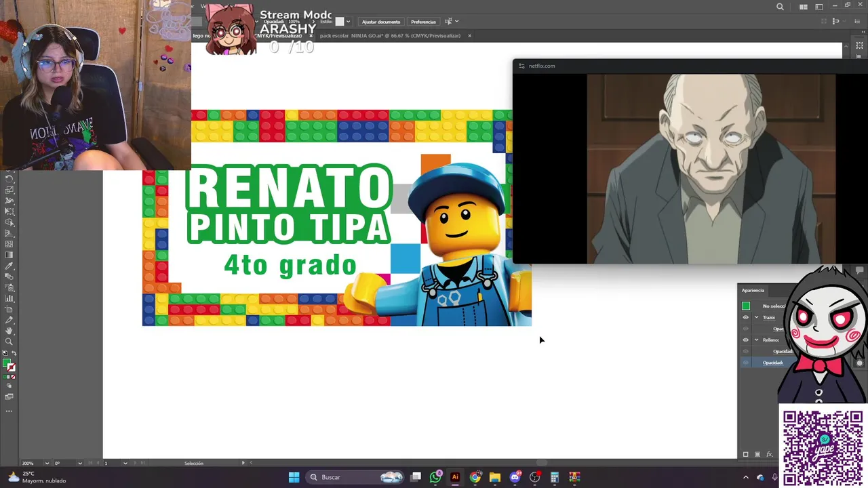Image resolution: width=868 pixels, height=488 pixels.
Task: Hide the Relleno attribute with eye icon
Action: click(x=746, y=340)
